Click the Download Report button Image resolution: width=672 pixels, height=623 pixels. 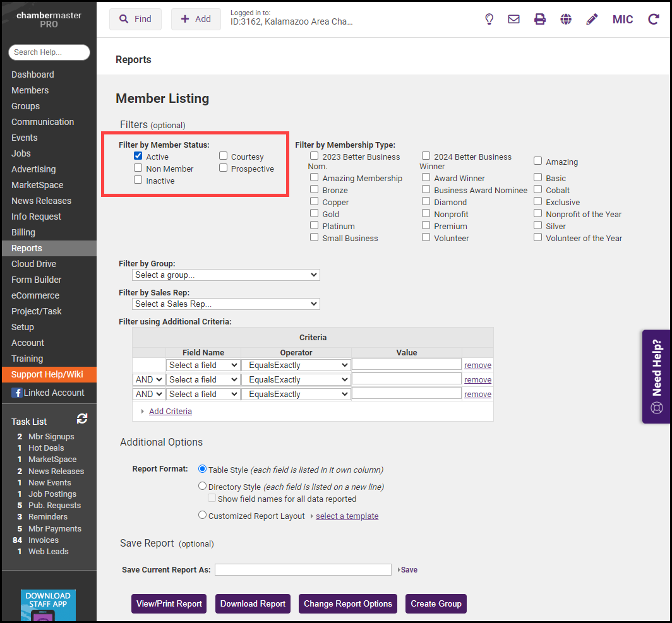253,603
